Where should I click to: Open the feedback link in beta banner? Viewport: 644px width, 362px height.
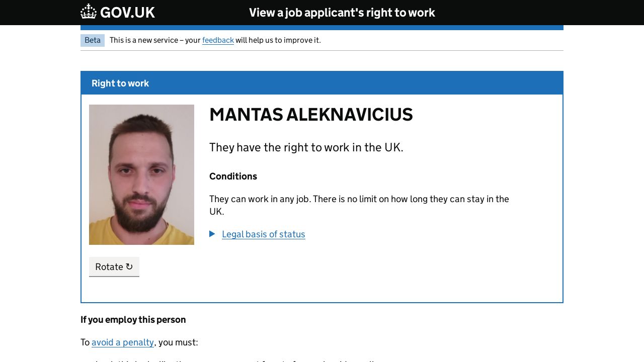tap(218, 40)
